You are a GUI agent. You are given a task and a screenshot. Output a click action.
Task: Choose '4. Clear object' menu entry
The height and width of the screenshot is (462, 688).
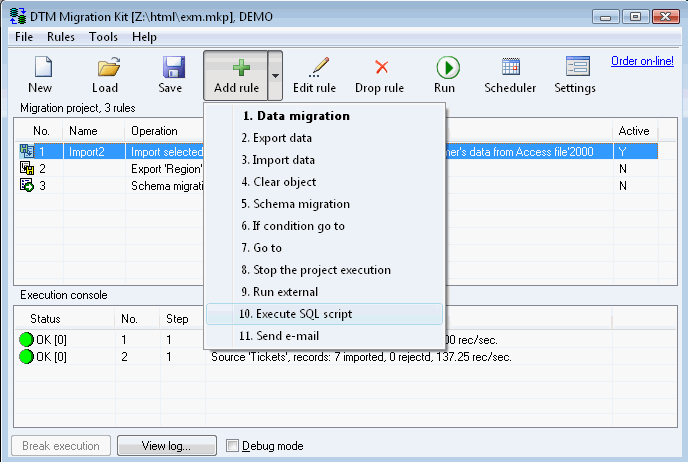pyautogui.click(x=324, y=182)
